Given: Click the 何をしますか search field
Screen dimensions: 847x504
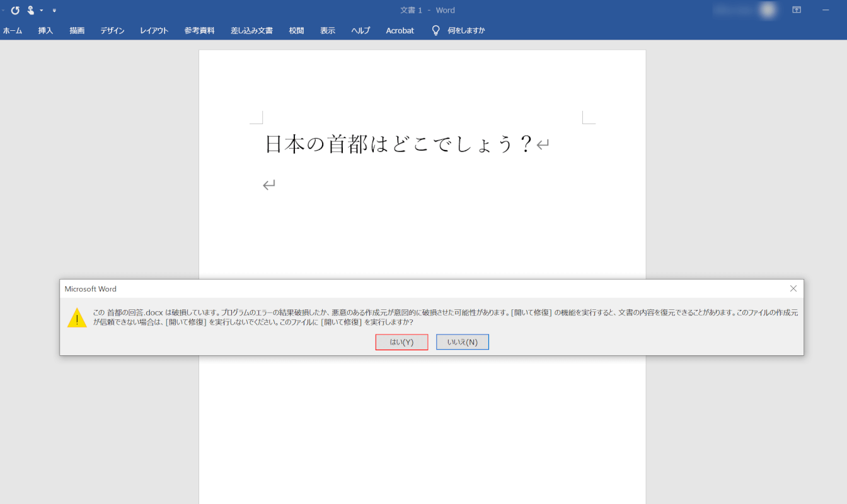Looking at the screenshot, I should 466,30.
